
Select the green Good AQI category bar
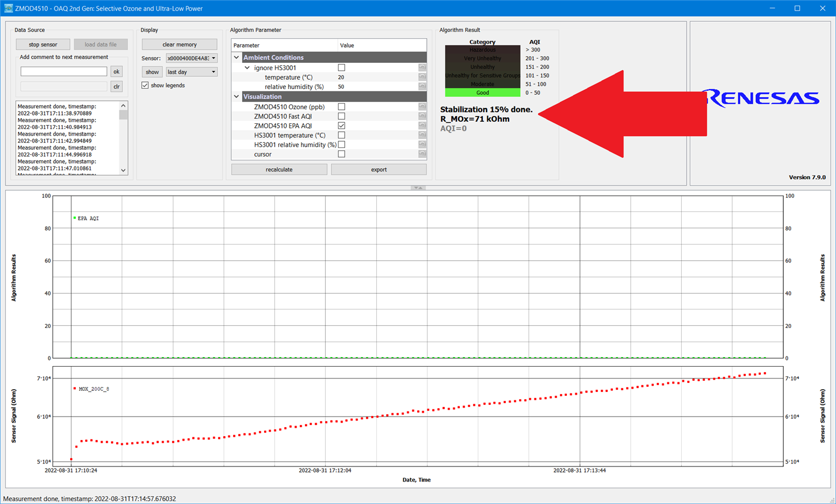482,93
